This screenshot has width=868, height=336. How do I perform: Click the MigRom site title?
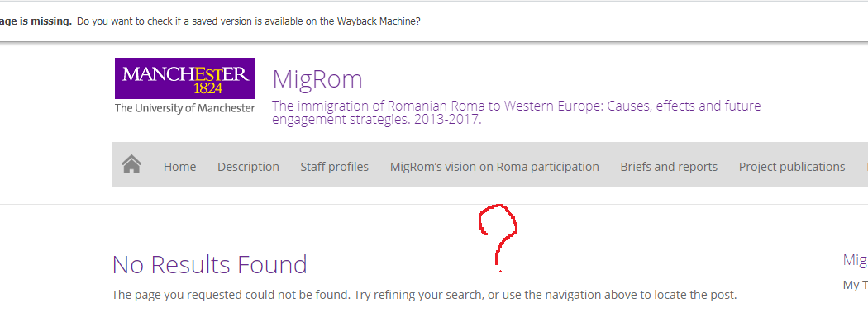tap(317, 79)
